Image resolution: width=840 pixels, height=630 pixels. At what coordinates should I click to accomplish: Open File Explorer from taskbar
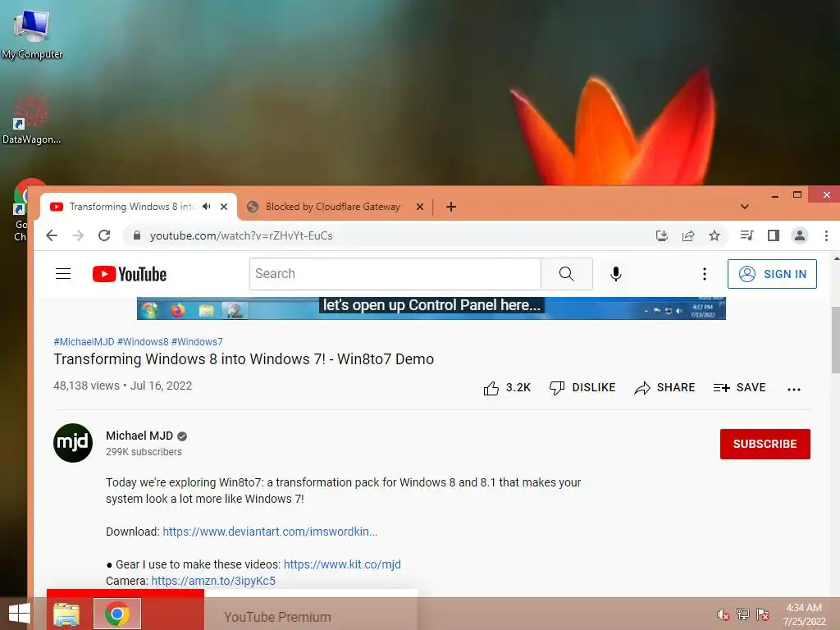(66, 614)
